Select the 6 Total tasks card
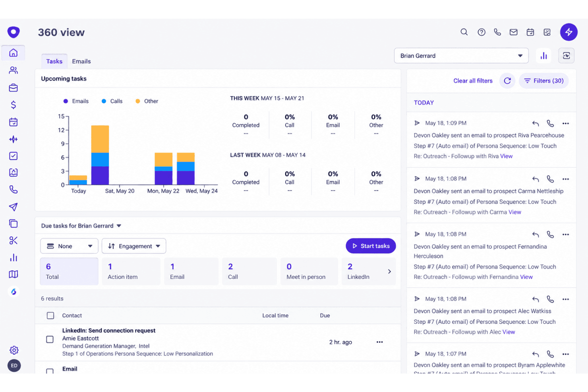588x392 pixels. pyautogui.click(x=69, y=271)
